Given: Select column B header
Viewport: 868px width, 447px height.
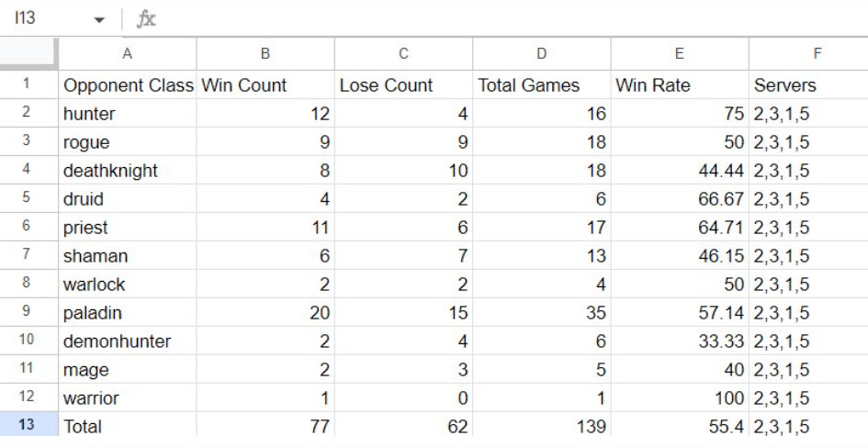Looking at the screenshot, I should 265,53.
